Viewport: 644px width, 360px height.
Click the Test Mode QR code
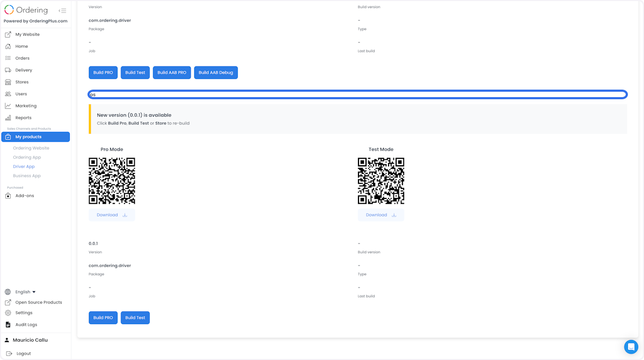tap(381, 181)
